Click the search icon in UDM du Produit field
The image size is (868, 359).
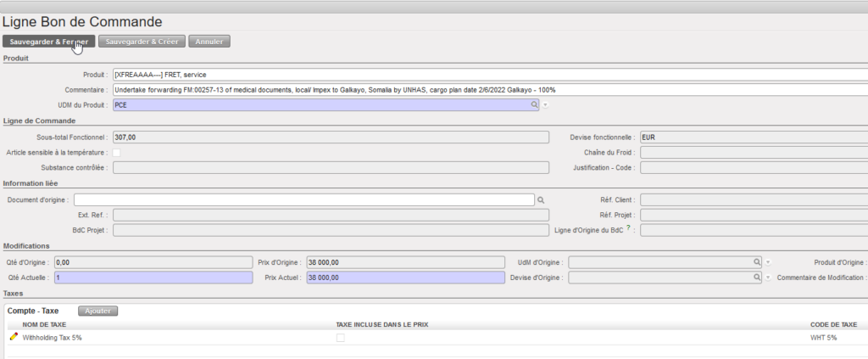pyautogui.click(x=534, y=104)
